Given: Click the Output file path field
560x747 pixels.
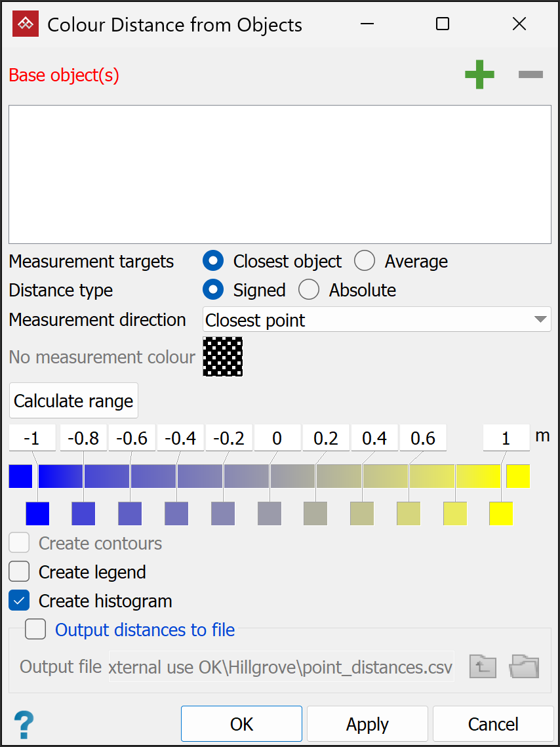Looking at the screenshot, I should tap(281, 667).
